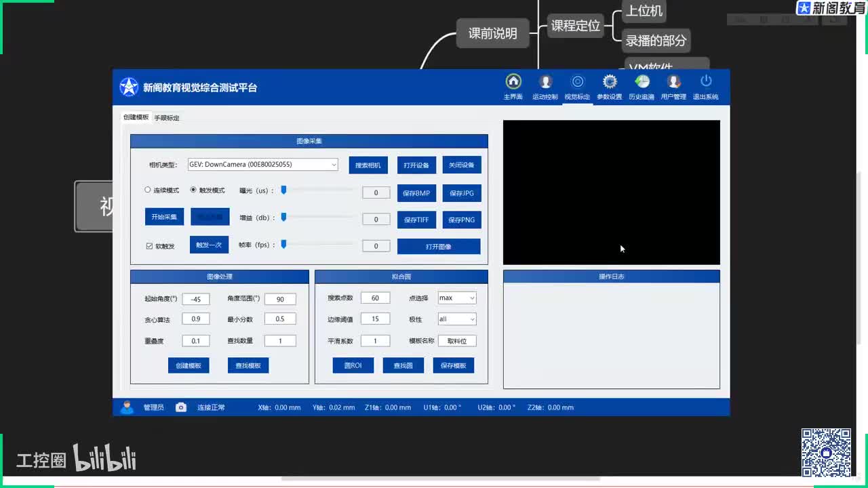Open the 用户管理 user management icon
This screenshot has width=868, height=488.
pyautogui.click(x=673, y=82)
